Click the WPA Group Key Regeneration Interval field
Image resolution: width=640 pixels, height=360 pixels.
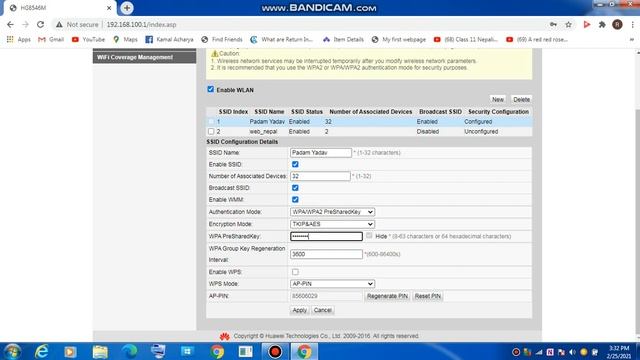pos(326,254)
